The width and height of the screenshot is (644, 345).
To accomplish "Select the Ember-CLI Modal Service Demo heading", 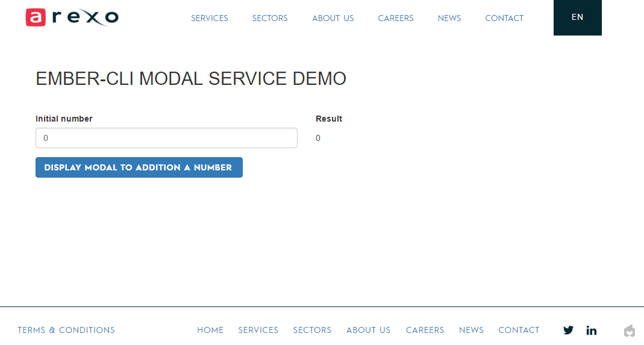I will [x=191, y=78].
